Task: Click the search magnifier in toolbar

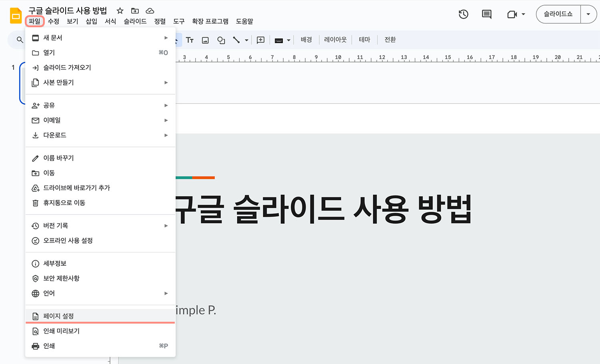Action: coord(20,40)
